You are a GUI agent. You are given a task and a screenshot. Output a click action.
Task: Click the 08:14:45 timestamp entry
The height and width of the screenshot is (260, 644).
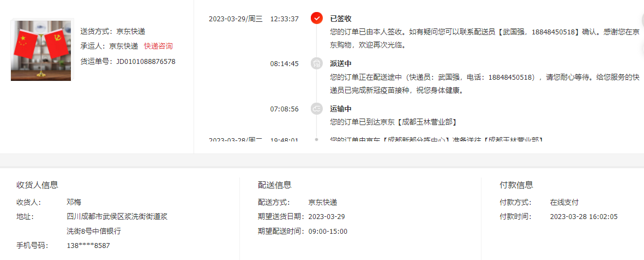tap(284, 64)
